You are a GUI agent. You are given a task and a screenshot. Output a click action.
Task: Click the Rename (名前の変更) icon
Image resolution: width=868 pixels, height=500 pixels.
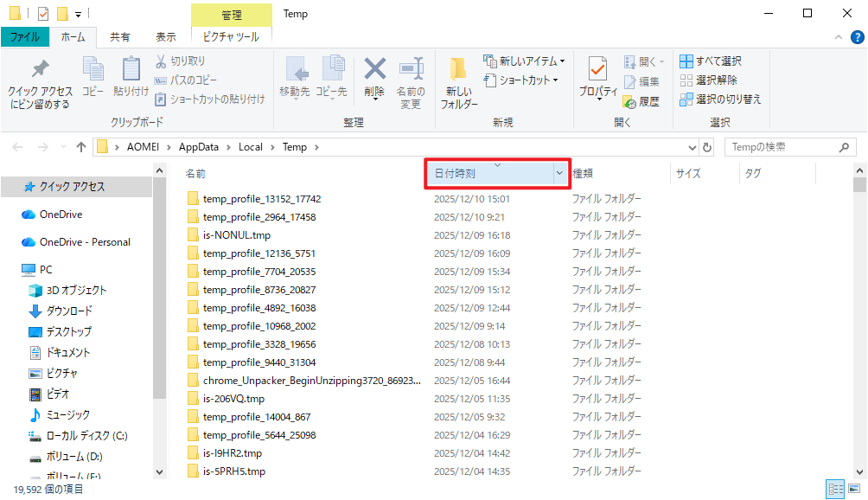click(x=410, y=71)
